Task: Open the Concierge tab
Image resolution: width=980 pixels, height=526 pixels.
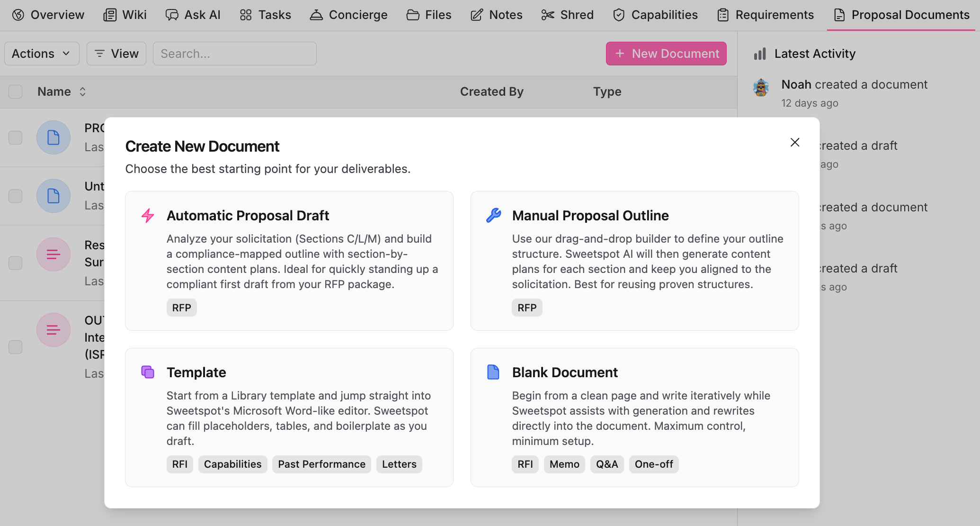Action: pos(348,15)
